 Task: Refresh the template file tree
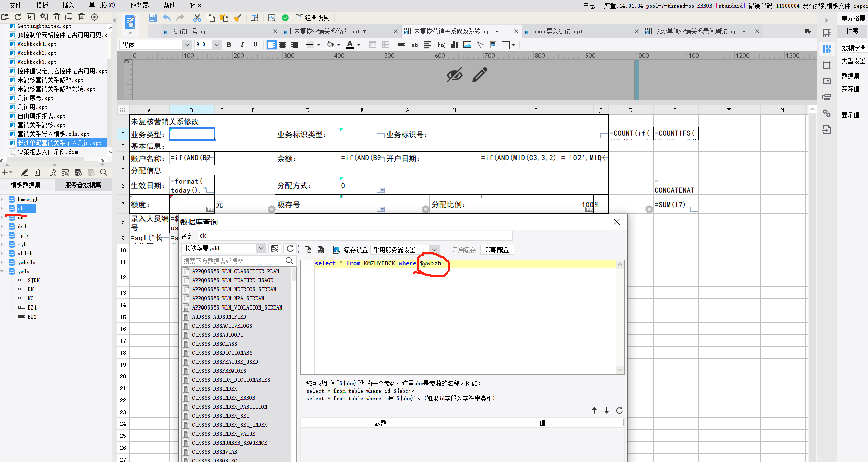(18, 17)
